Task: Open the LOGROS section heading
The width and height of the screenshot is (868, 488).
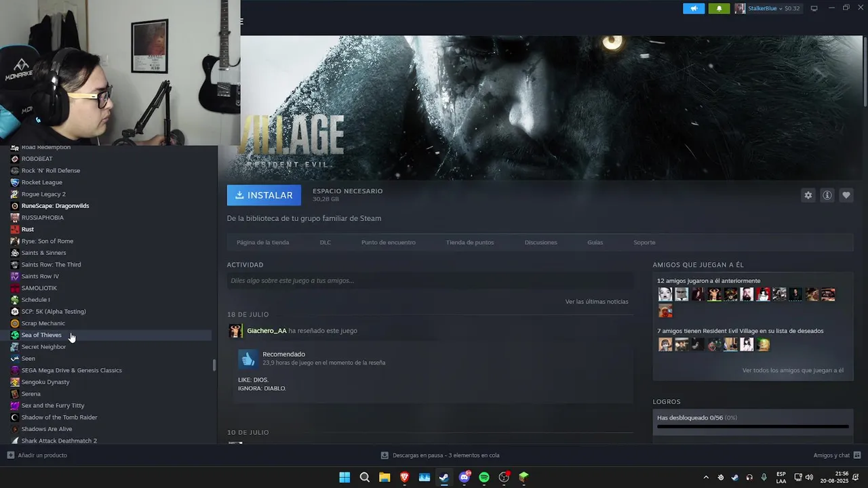Action: click(667, 402)
